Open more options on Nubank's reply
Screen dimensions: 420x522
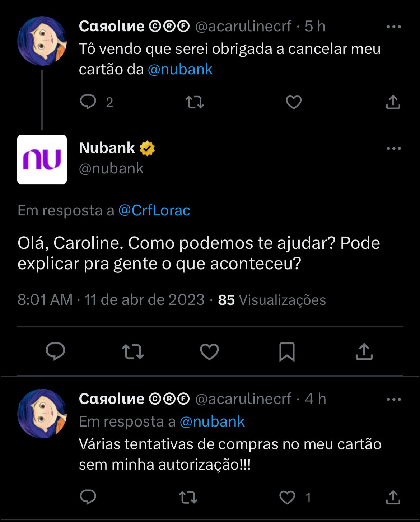pyautogui.click(x=394, y=148)
